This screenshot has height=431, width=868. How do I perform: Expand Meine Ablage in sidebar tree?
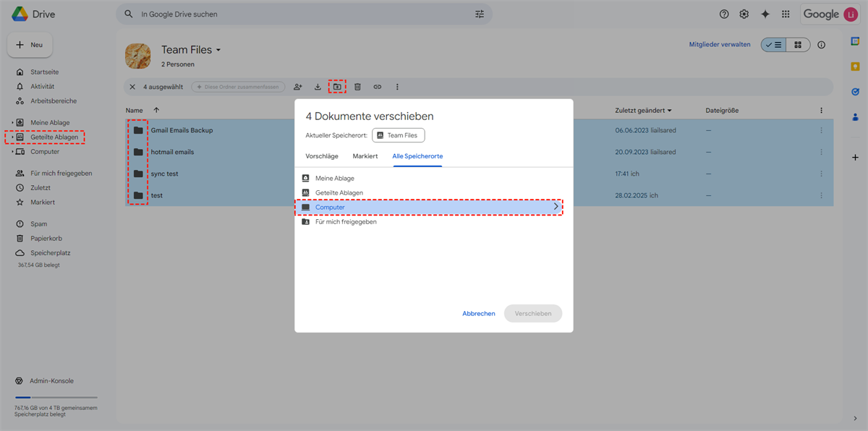[x=12, y=123]
